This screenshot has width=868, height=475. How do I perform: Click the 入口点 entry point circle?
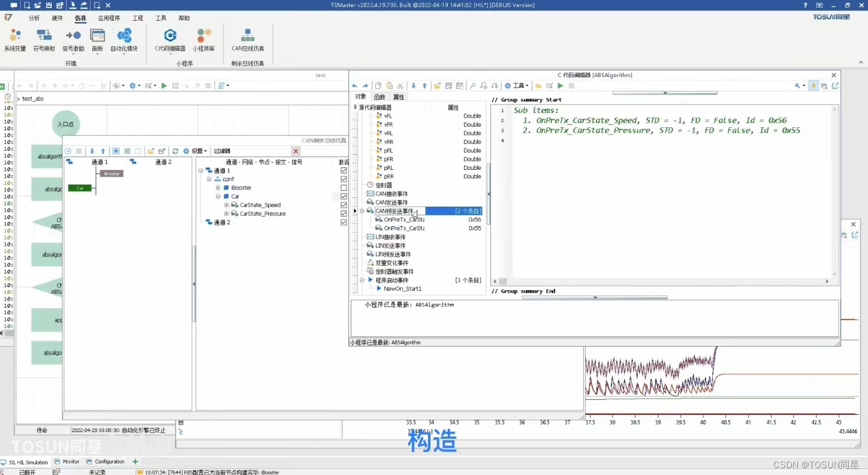click(x=66, y=124)
